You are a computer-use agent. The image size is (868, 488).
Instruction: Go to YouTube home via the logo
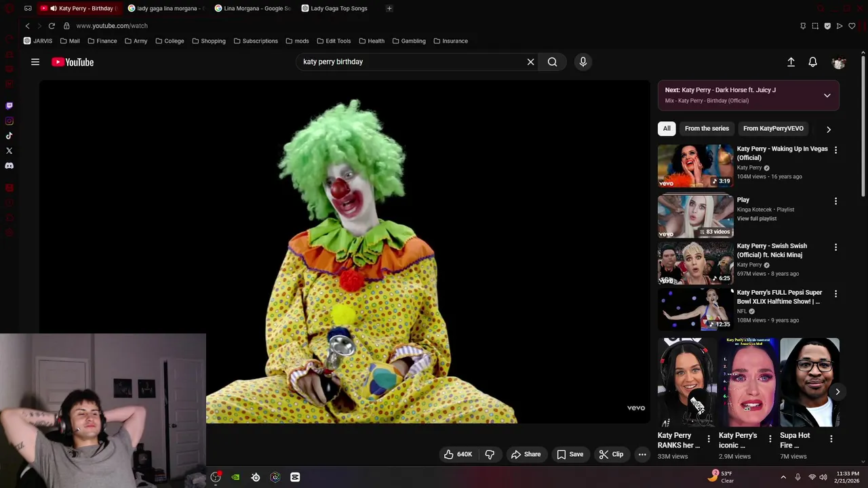73,62
